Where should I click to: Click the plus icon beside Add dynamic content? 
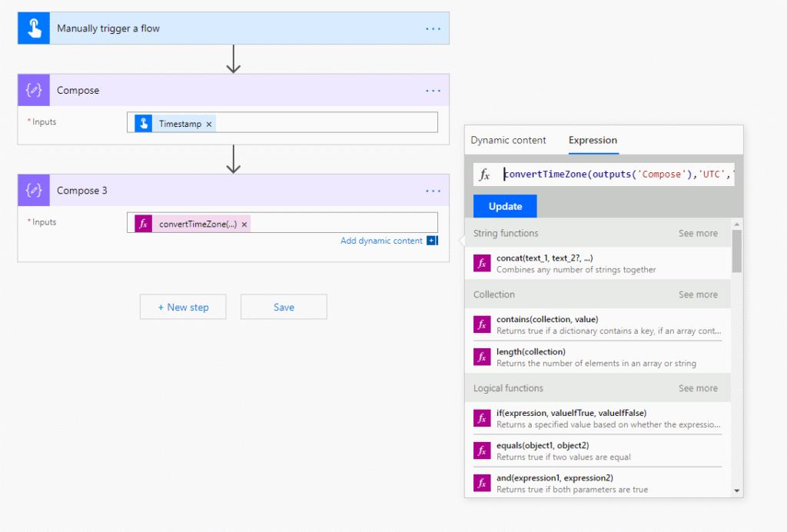432,241
